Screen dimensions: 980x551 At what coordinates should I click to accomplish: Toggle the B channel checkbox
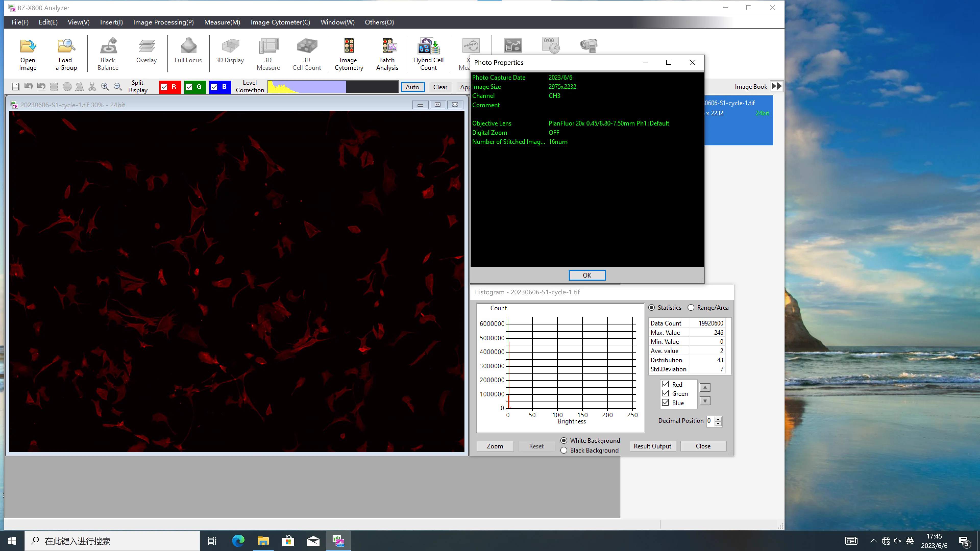coord(214,87)
